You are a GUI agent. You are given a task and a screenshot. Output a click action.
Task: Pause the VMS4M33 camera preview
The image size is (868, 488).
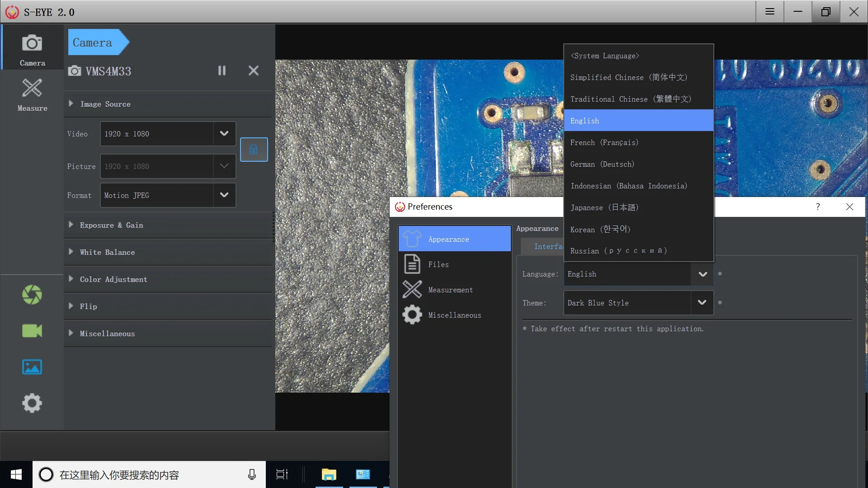point(222,70)
